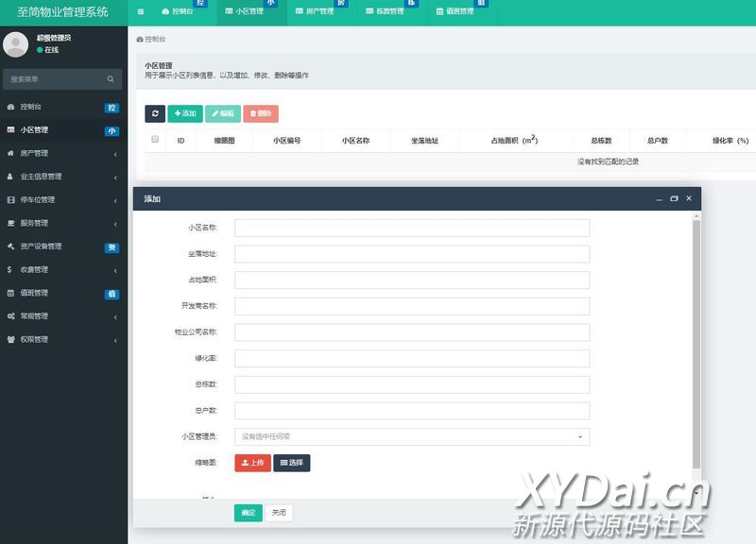Focus the 物业公司名称 input field

412,332
